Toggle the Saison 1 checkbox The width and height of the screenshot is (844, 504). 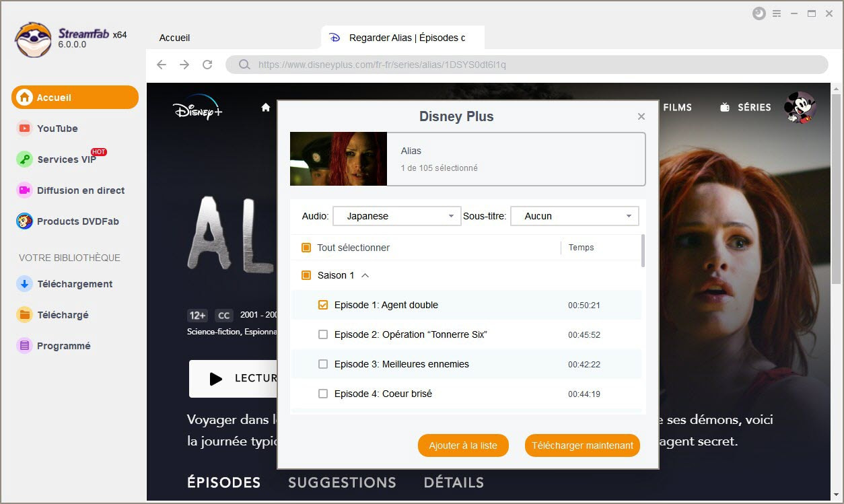[x=306, y=275]
